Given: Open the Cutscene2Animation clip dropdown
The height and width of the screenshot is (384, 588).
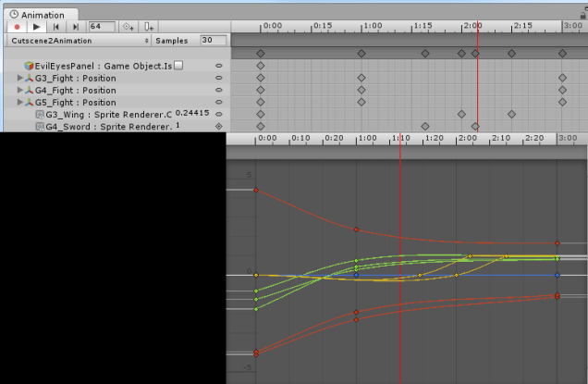Looking at the screenshot, I should click(x=80, y=41).
